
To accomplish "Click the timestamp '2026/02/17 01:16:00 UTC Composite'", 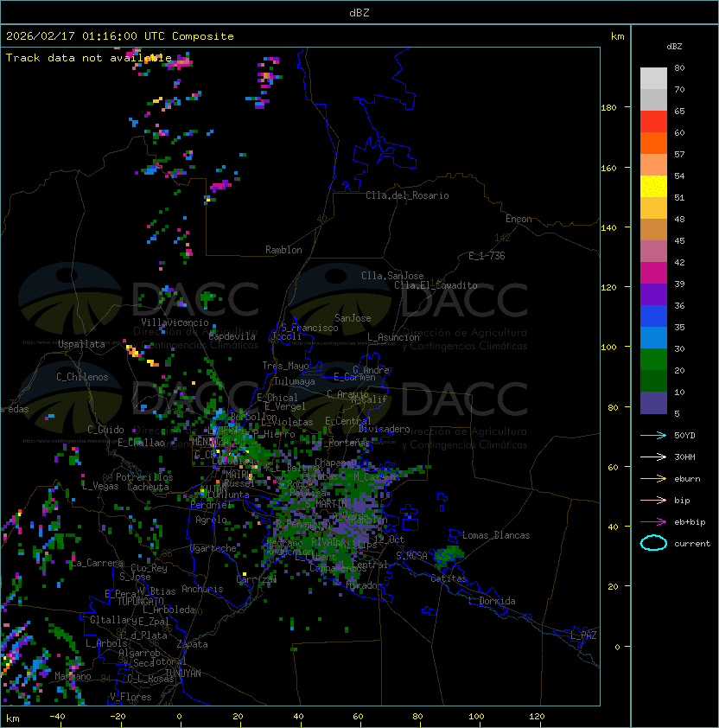I will coord(120,36).
